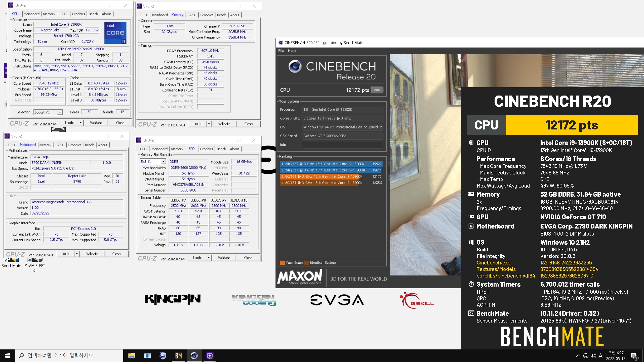Click the Info field in Cinebench

click(x=342, y=145)
